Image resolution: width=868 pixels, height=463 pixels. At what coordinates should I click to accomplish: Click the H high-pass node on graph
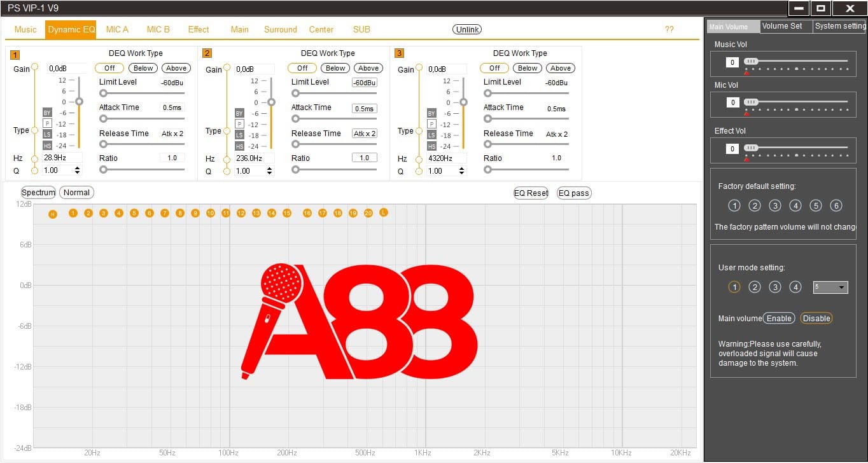53,214
